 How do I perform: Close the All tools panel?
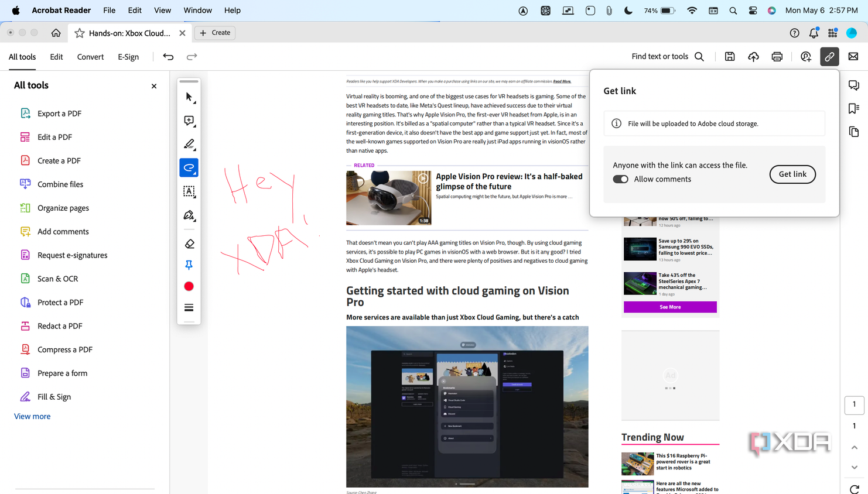tap(154, 86)
